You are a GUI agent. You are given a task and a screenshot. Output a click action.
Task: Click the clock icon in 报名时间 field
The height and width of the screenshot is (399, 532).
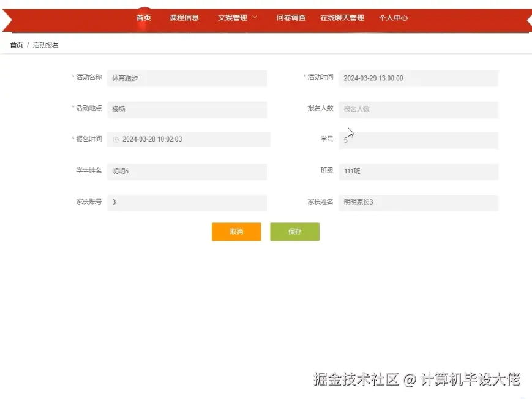coord(116,139)
